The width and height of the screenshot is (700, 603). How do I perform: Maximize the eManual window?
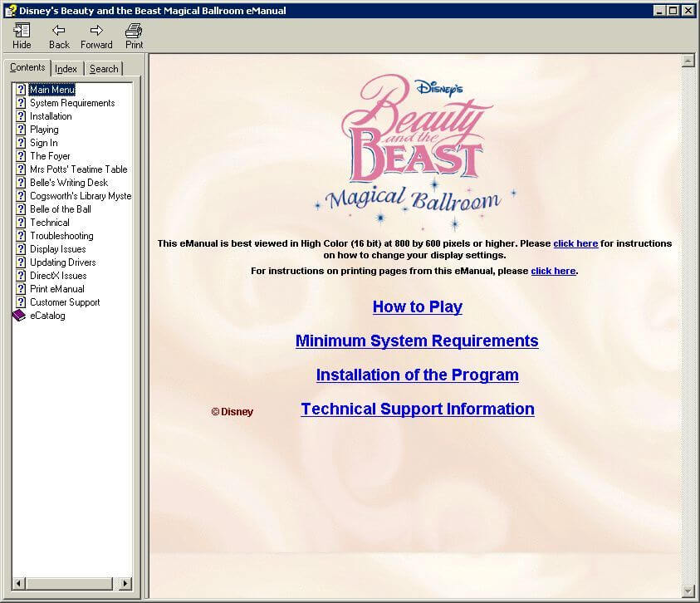point(673,10)
